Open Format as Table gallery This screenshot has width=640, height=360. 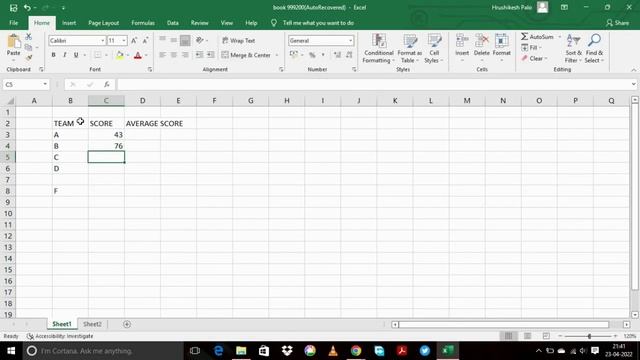[409, 48]
